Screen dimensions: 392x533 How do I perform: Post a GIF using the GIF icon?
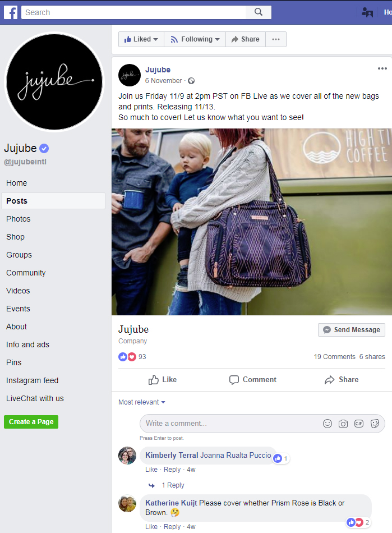tap(359, 424)
